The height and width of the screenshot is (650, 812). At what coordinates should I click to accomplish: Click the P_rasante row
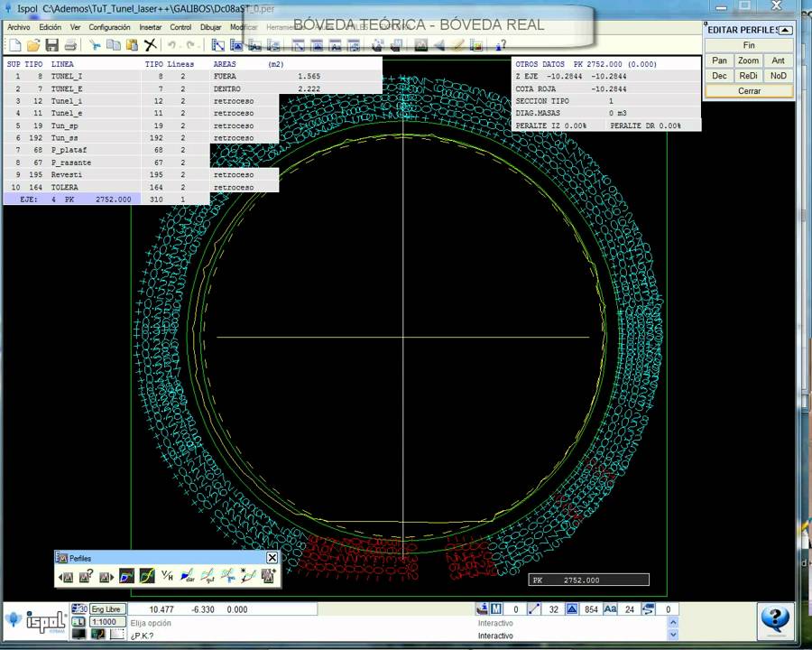click(x=72, y=162)
